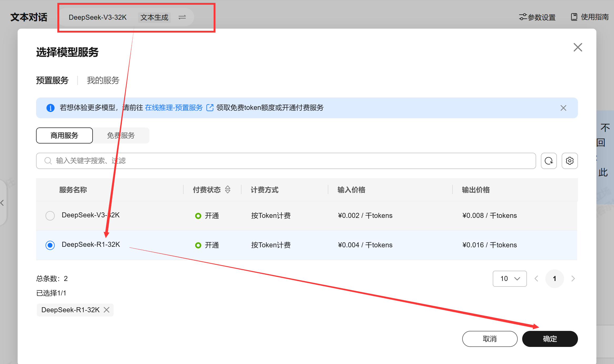Select the DeepSeek-R1-32K radio button

[x=50, y=245]
